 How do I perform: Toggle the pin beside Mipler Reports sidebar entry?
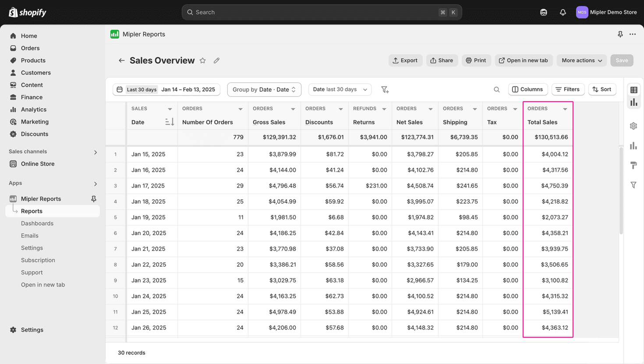tap(94, 198)
